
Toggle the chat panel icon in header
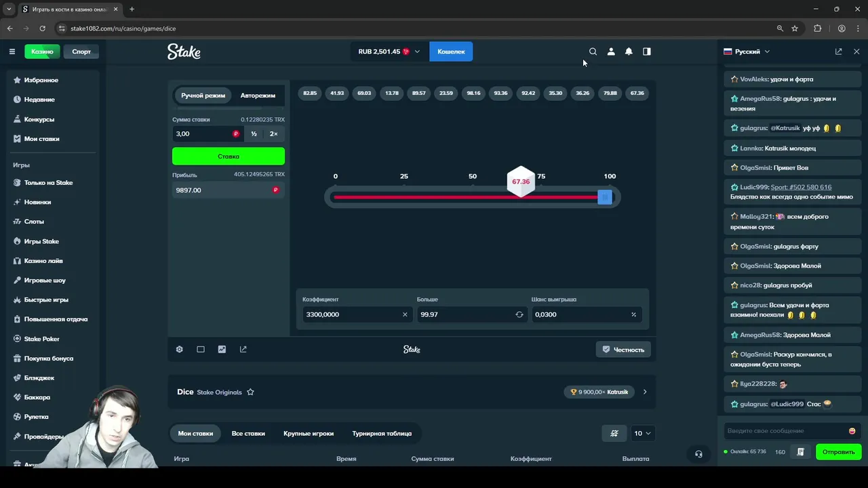(647, 52)
